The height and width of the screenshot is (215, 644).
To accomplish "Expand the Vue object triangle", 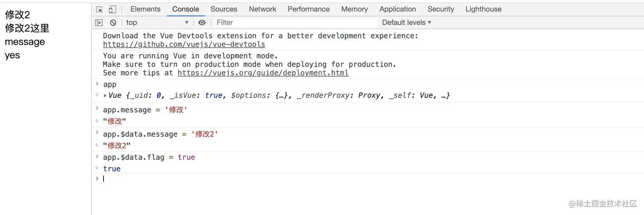I will click(x=105, y=96).
